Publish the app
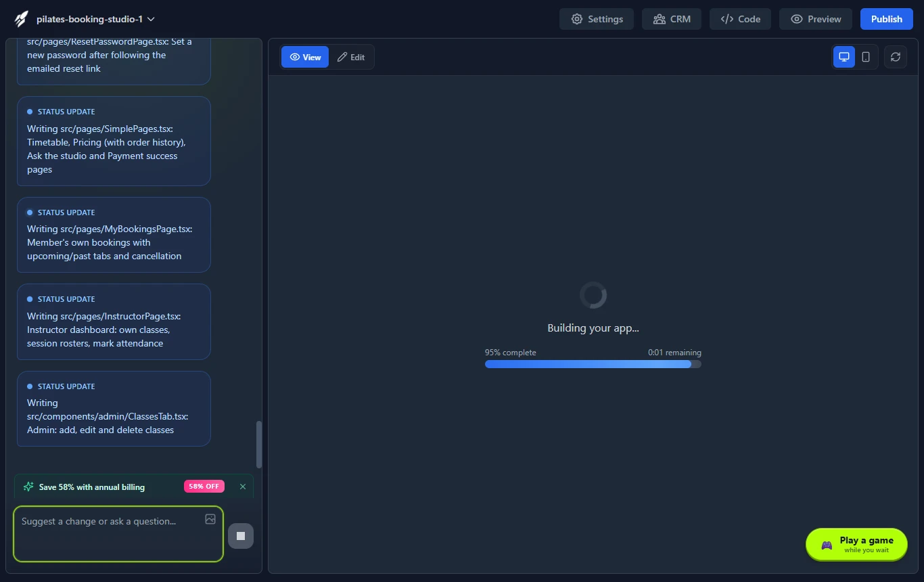This screenshot has height=582, width=924. pyautogui.click(x=886, y=19)
